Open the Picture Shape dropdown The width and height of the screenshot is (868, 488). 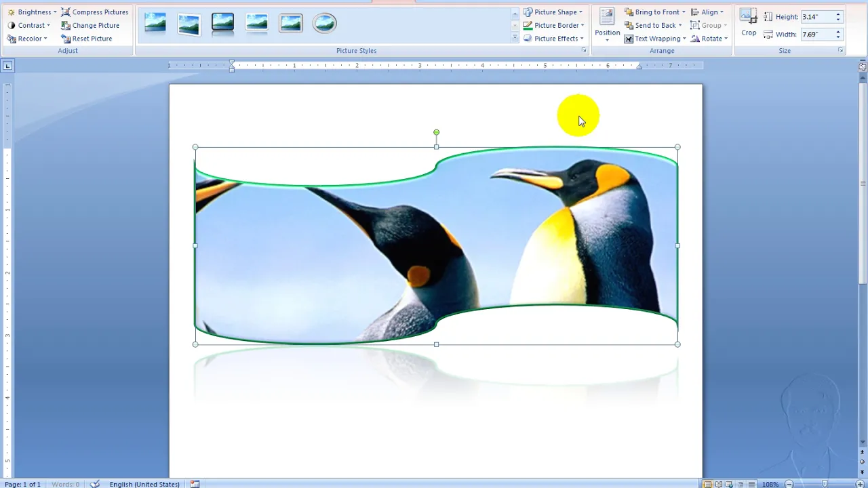553,12
